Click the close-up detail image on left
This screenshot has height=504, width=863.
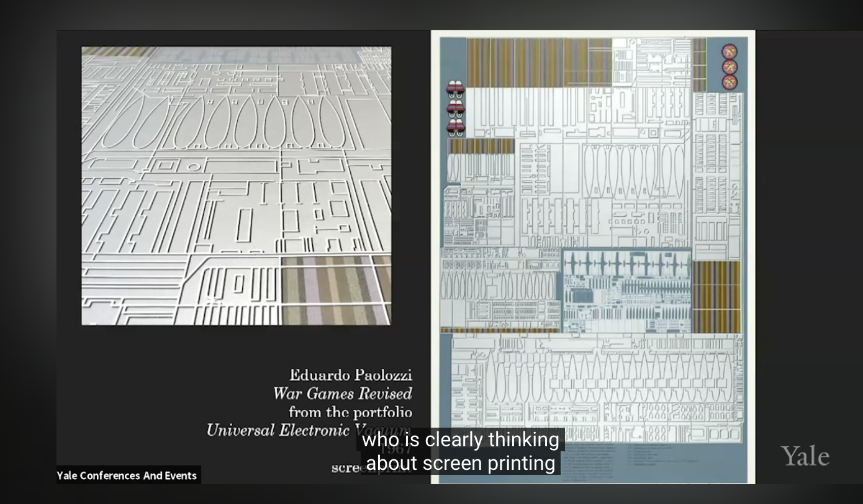(236, 185)
